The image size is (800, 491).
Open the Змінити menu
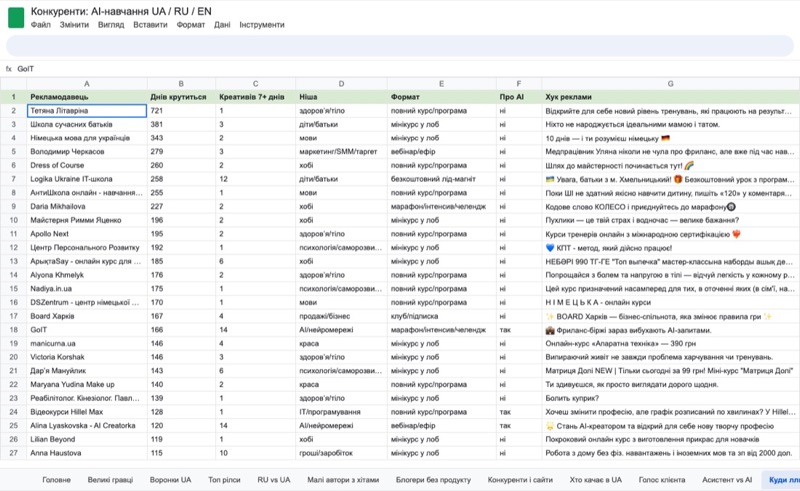pos(74,24)
